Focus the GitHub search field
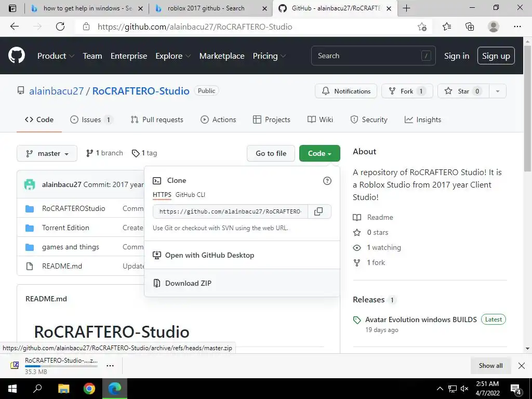532x399 pixels. click(x=373, y=56)
